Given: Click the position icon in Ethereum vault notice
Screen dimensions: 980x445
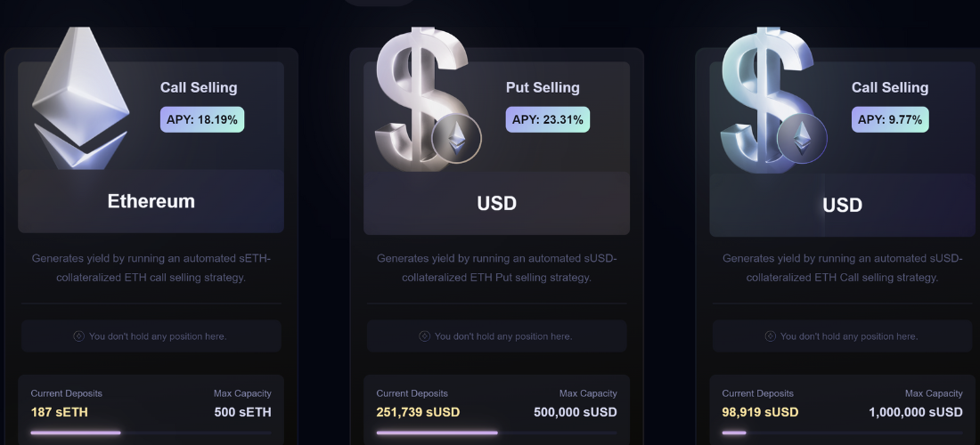Looking at the screenshot, I should tap(78, 336).
